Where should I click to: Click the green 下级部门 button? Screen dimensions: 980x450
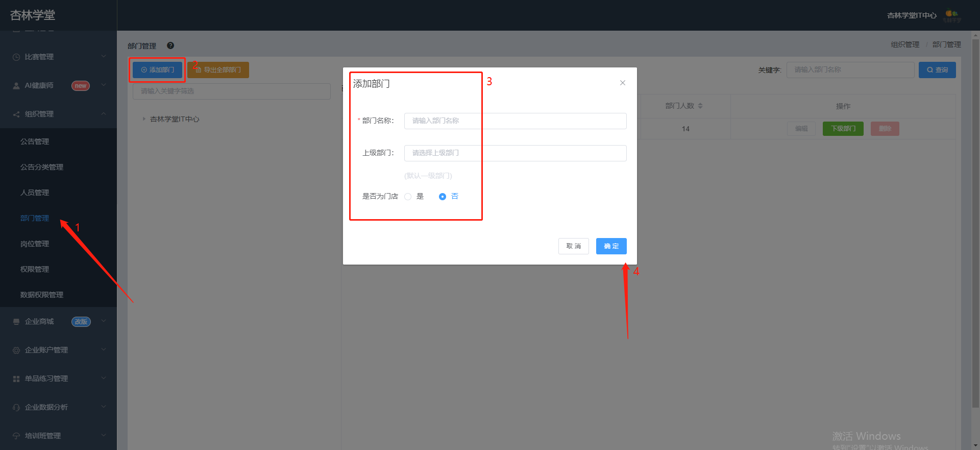tap(843, 129)
